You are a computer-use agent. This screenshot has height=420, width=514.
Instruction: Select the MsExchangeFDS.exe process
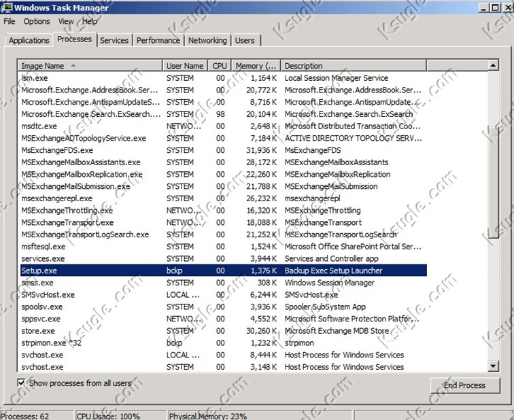(x=223, y=150)
